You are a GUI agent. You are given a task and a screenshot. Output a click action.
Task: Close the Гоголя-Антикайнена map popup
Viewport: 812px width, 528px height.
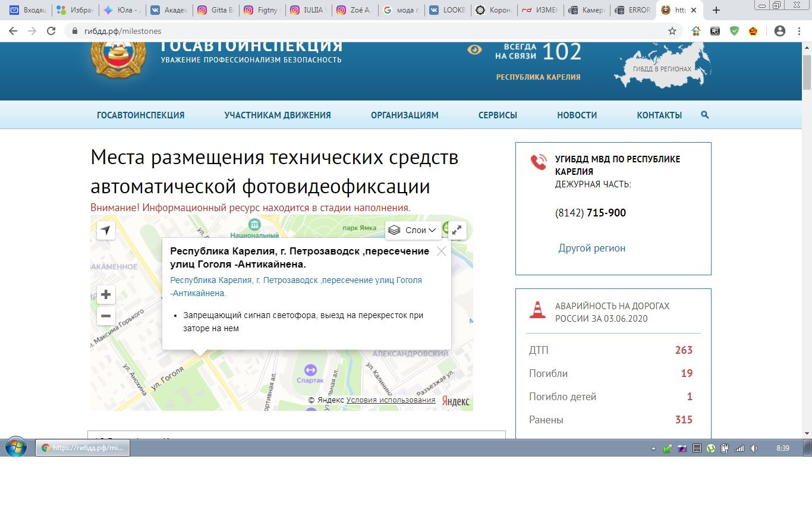tap(441, 251)
